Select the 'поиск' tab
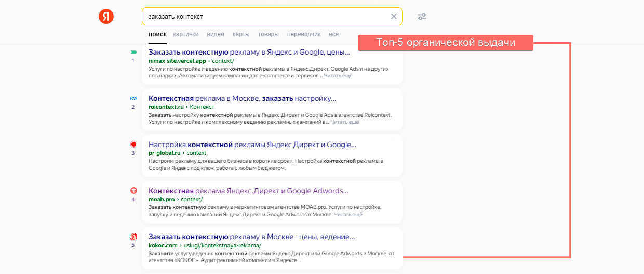The image size is (644, 274). (157, 34)
